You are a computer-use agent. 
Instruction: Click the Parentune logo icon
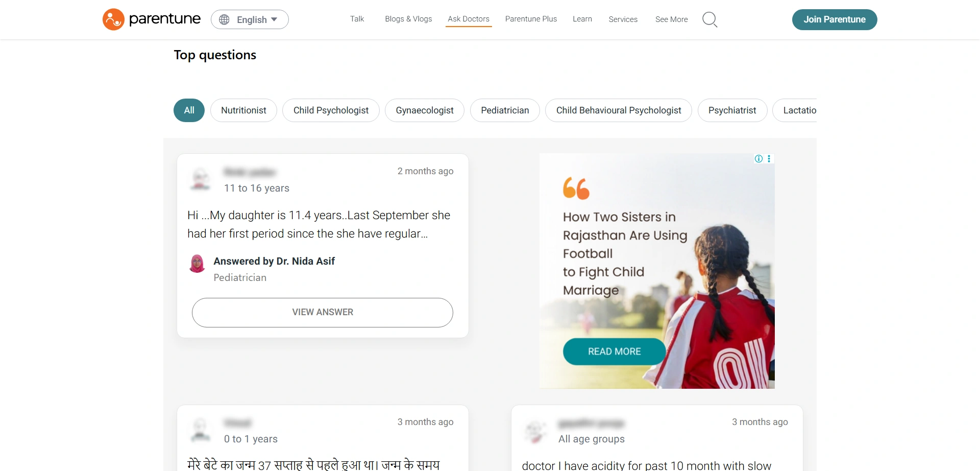[x=113, y=19]
